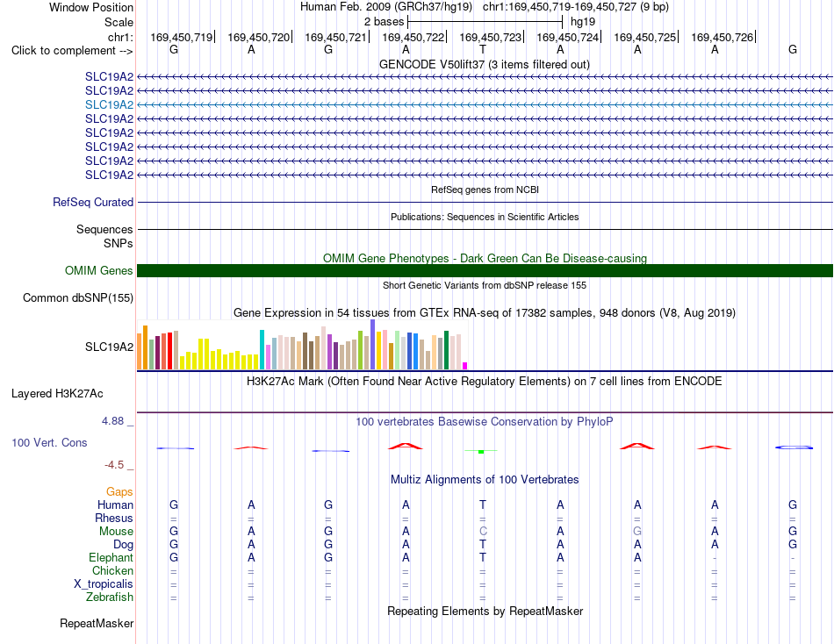
Task: Click the Multiz Alignments of 100 Vertebrates title
Action: [485, 480]
